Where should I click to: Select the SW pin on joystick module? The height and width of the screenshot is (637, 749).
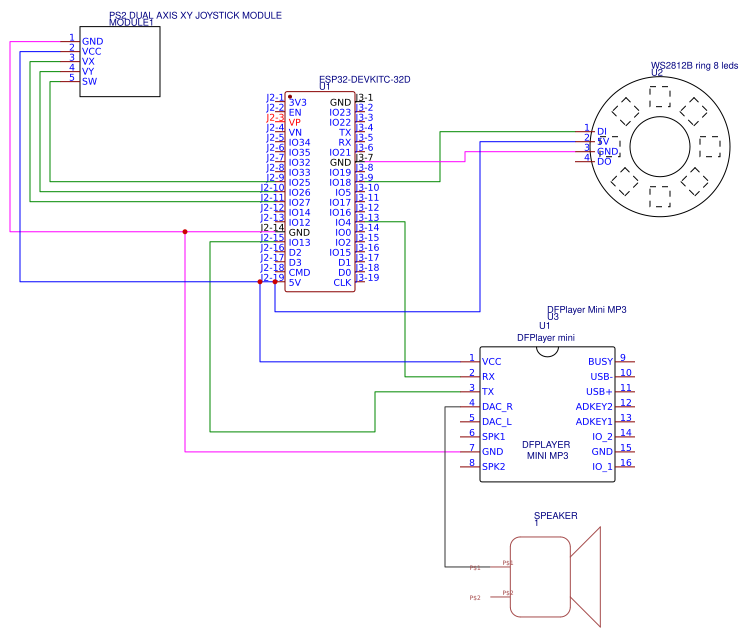click(89, 82)
